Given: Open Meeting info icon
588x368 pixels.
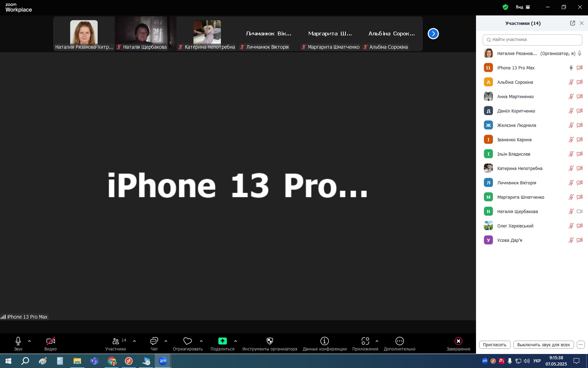Looking at the screenshot, I should click(x=324, y=341).
